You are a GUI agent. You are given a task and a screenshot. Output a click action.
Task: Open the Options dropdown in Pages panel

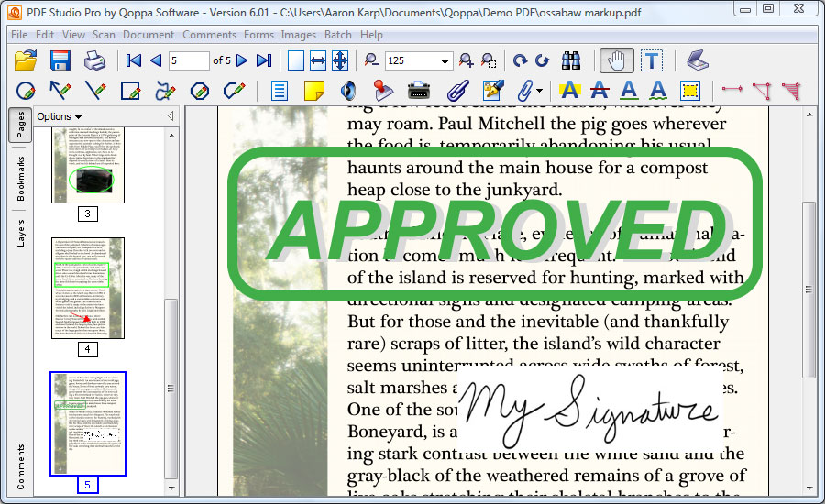coord(59,116)
